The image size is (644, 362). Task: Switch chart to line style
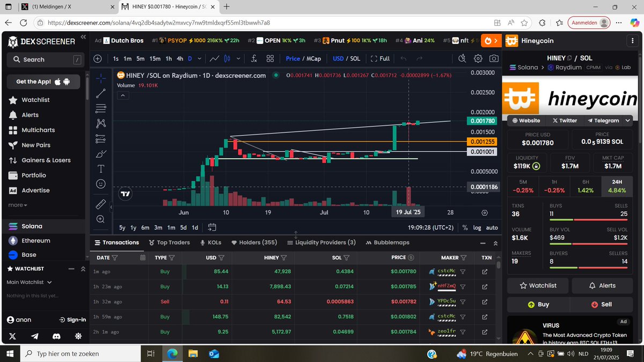tap(214, 58)
